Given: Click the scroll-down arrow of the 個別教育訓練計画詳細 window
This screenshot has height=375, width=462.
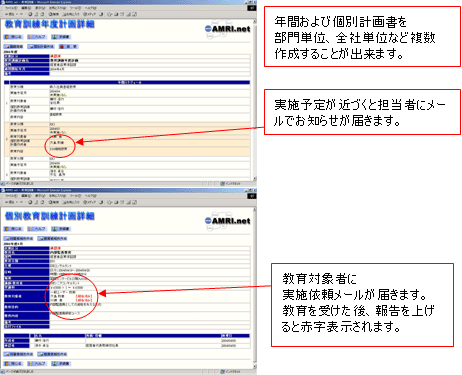Looking at the screenshot, I should click(x=255, y=367).
